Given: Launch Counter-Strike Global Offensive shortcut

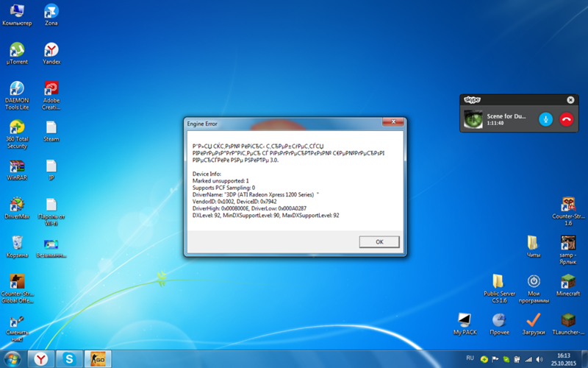Looking at the screenshot, I should click(16, 283).
